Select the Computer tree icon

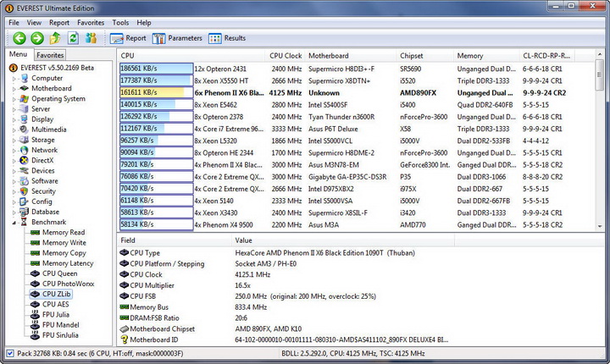point(24,78)
